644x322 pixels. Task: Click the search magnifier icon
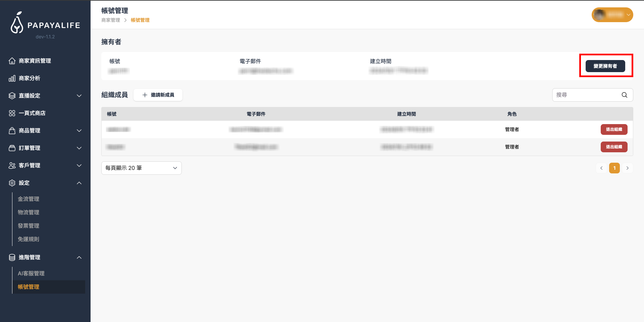click(624, 95)
